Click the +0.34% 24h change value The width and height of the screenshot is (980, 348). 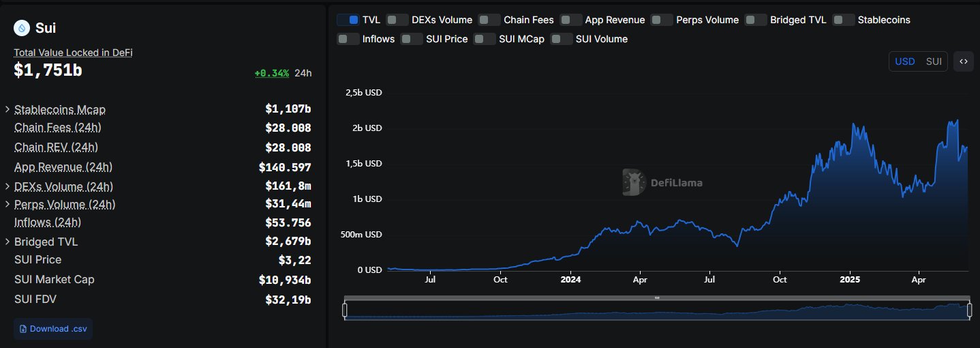pyautogui.click(x=272, y=73)
